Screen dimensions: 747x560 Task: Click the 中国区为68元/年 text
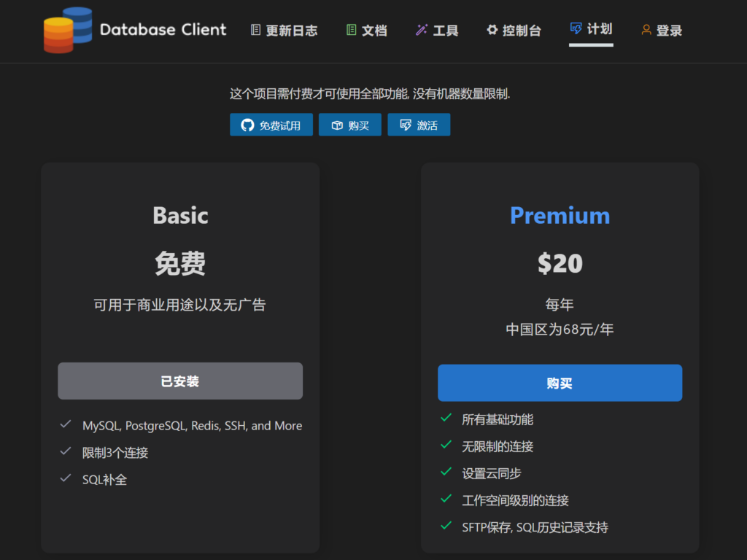pyautogui.click(x=560, y=330)
